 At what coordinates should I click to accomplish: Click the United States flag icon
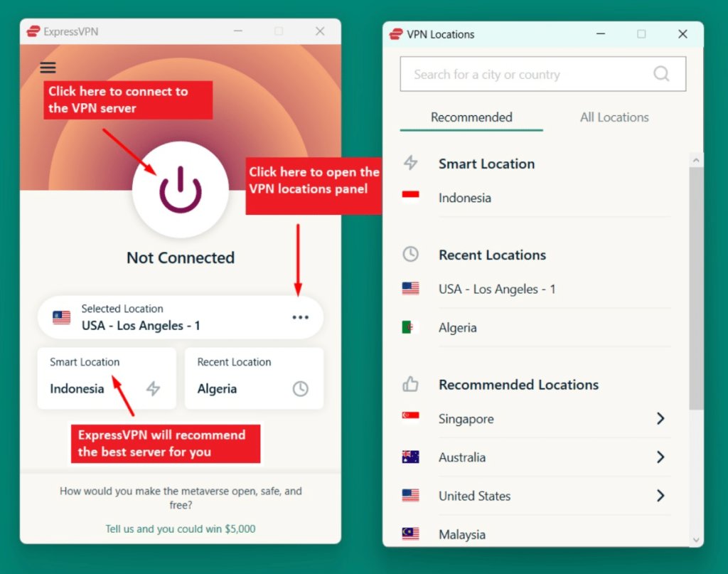tap(410, 496)
